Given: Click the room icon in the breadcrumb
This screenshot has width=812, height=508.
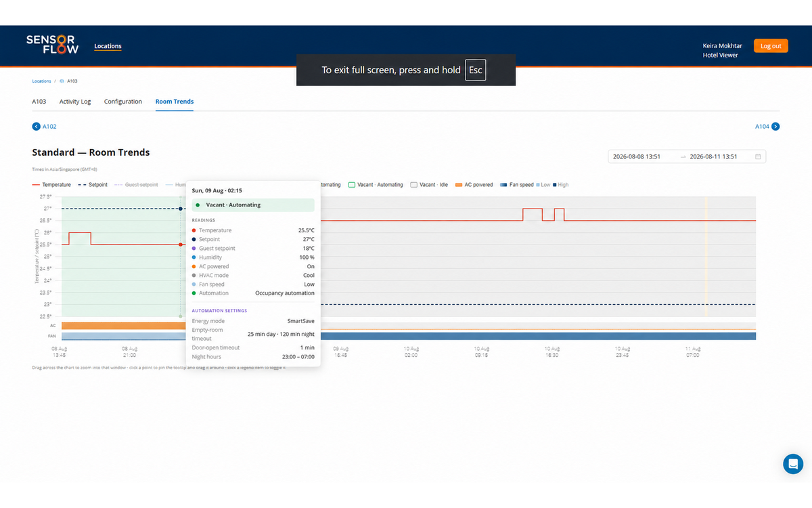Looking at the screenshot, I should click(x=62, y=81).
